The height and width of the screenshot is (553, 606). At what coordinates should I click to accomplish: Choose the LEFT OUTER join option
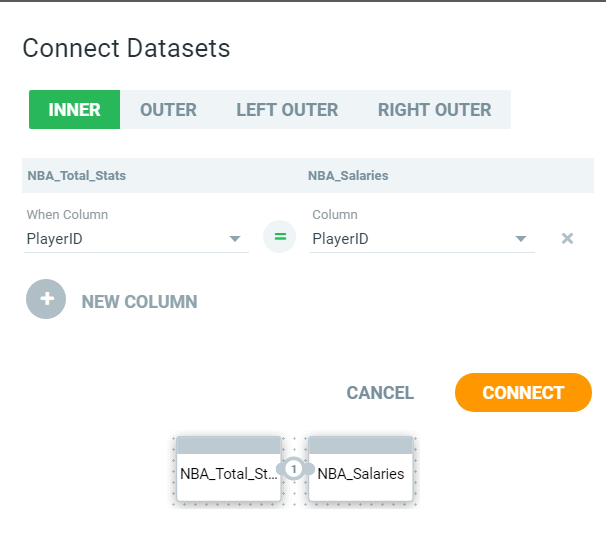coord(287,109)
